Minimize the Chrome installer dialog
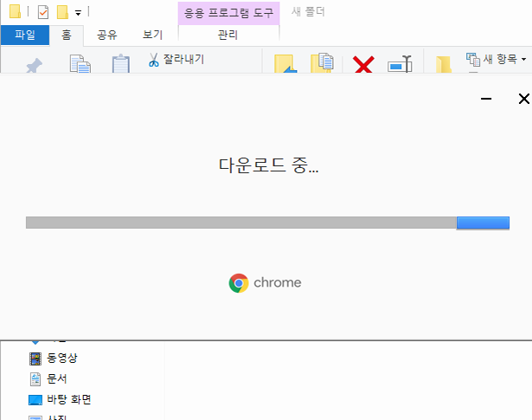The height and width of the screenshot is (420, 532). point(486,99)
